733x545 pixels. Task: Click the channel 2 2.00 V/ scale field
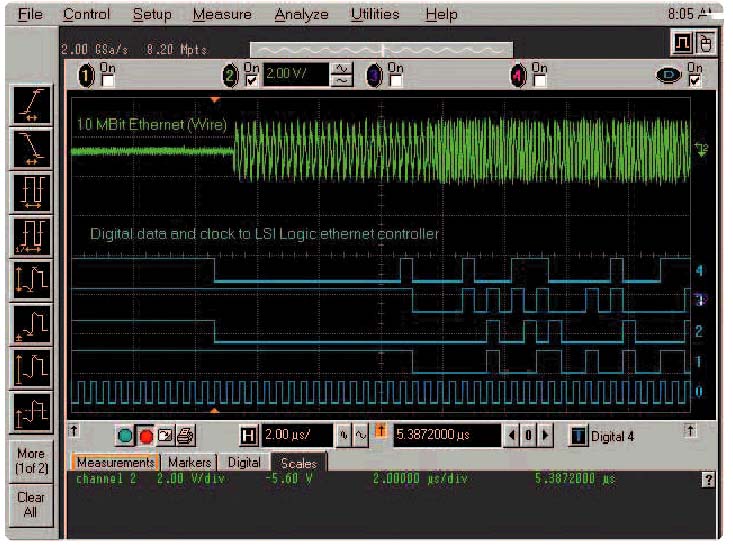pyautogui.click(x=296, y=74)
